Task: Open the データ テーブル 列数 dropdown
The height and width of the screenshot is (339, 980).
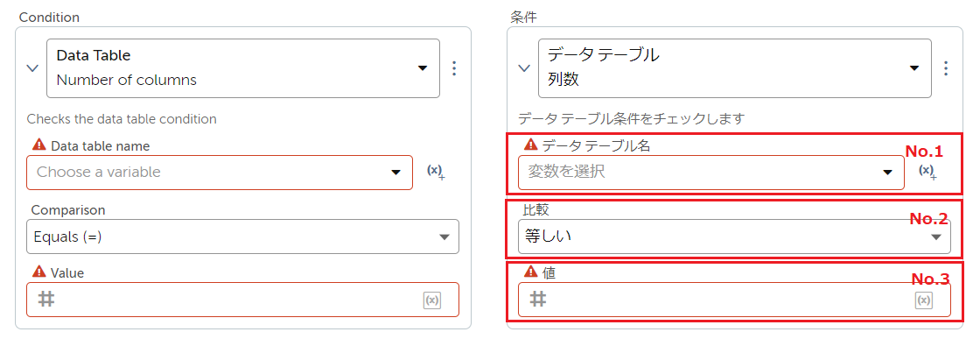Action: click(735, 68)
